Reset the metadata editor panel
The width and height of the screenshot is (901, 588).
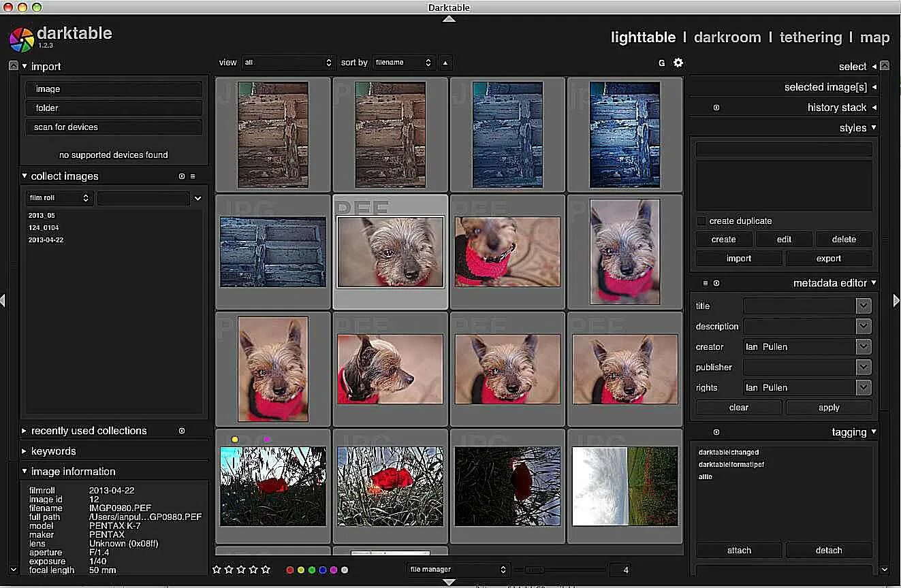[x=716, y=283]
